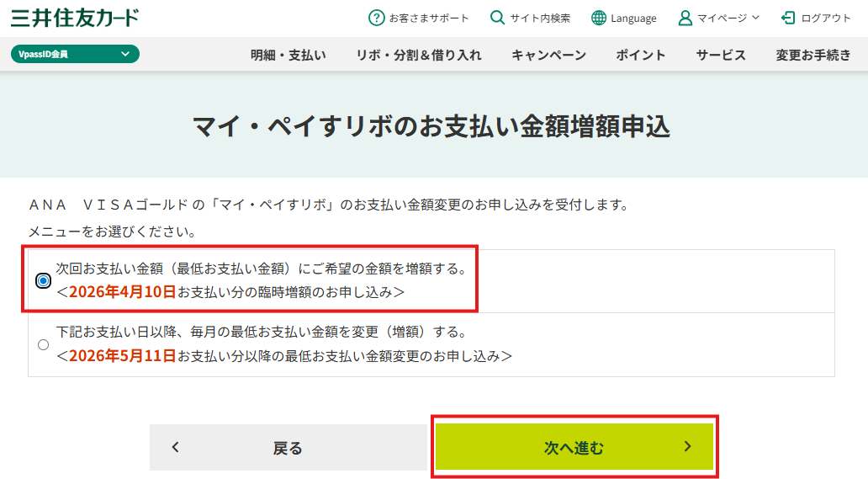
Task: Click the person マイページ icon
Action: point(685,18)
